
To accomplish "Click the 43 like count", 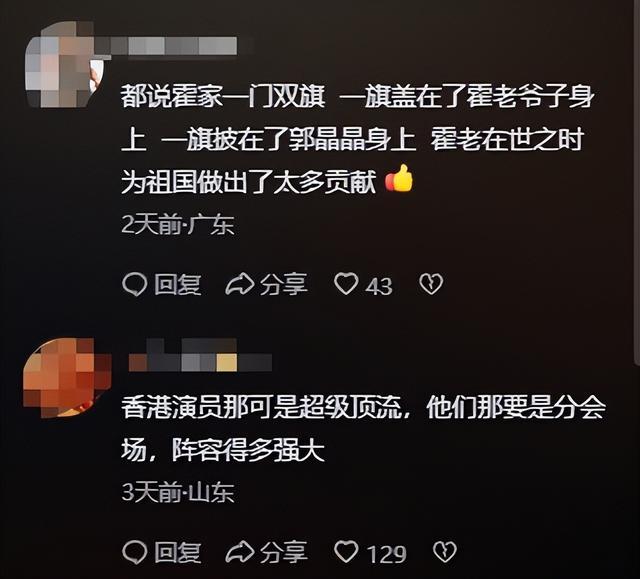I will pyautogui.click(x=379, y=286).
